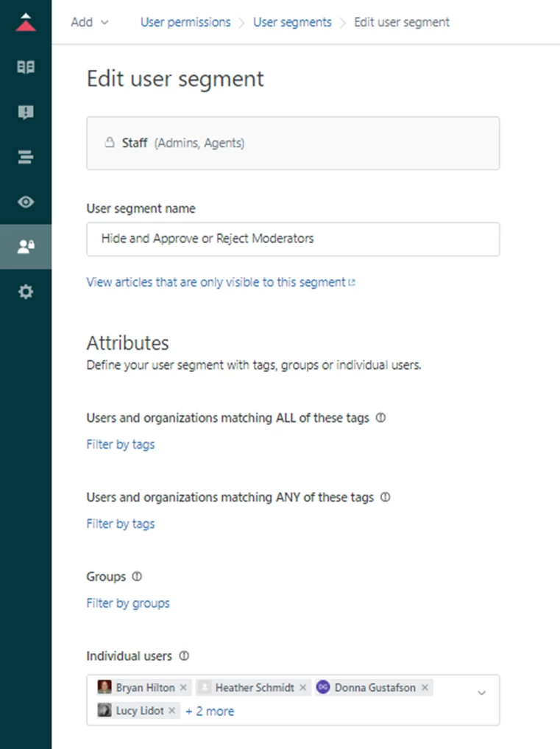Screen dimensions: 560x749
Task: Remove Donna Gustafson from individual users
Action: (425, 687)
